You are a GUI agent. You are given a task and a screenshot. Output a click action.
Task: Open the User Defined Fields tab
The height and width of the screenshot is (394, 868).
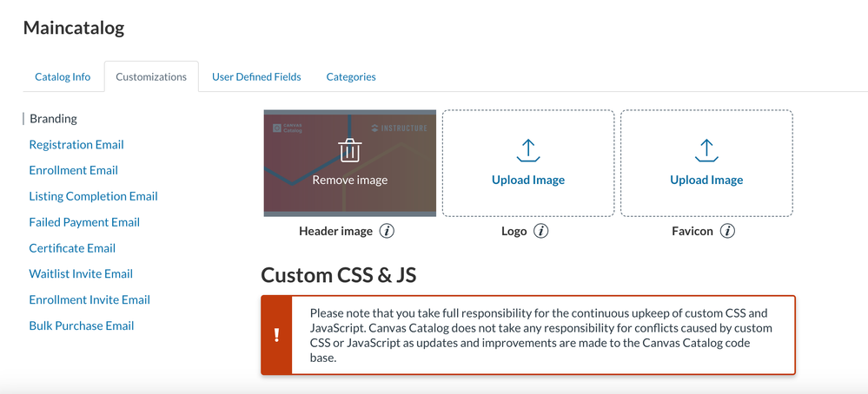click(256, 76)
